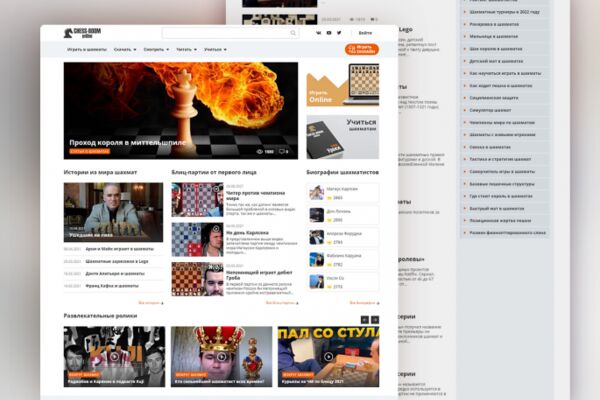
Task: Open hero article 'Проход короля в миттельшпиле'
Action: (127, 143)
